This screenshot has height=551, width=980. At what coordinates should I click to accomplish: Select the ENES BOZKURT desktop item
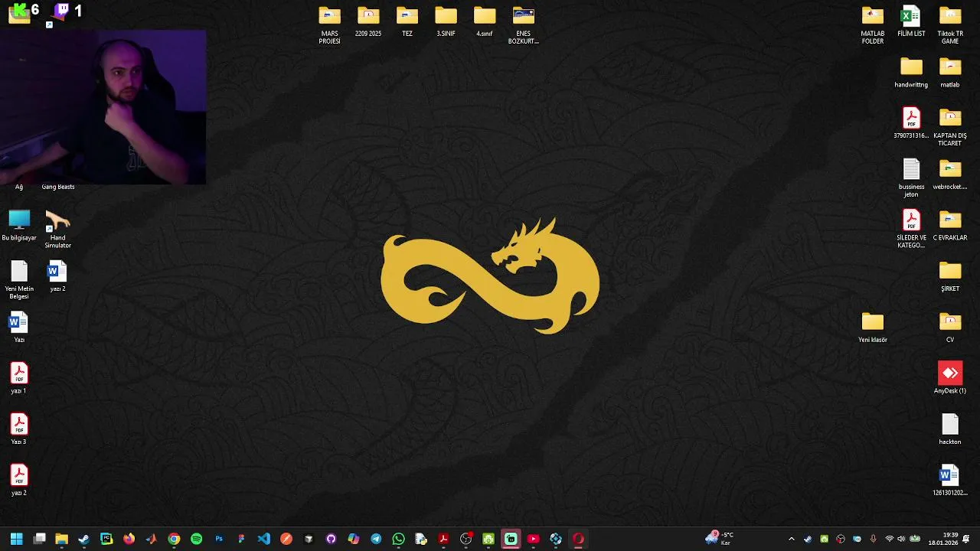(x=524, y=25)
